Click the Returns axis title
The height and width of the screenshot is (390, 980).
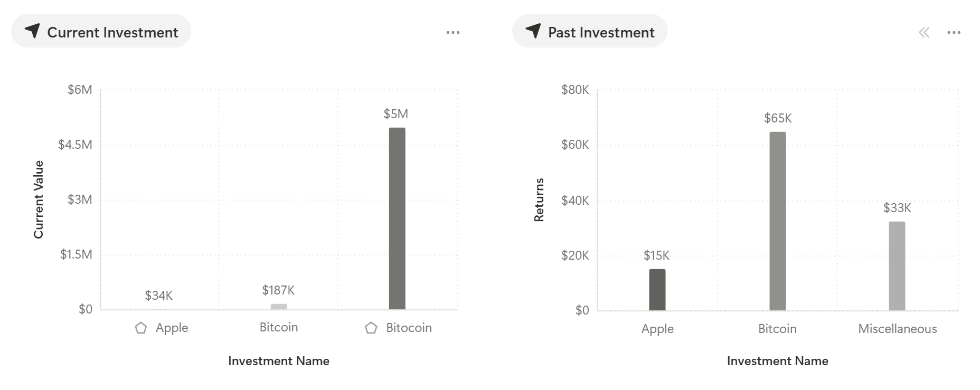pyautogui.click(x=539, y=200)
